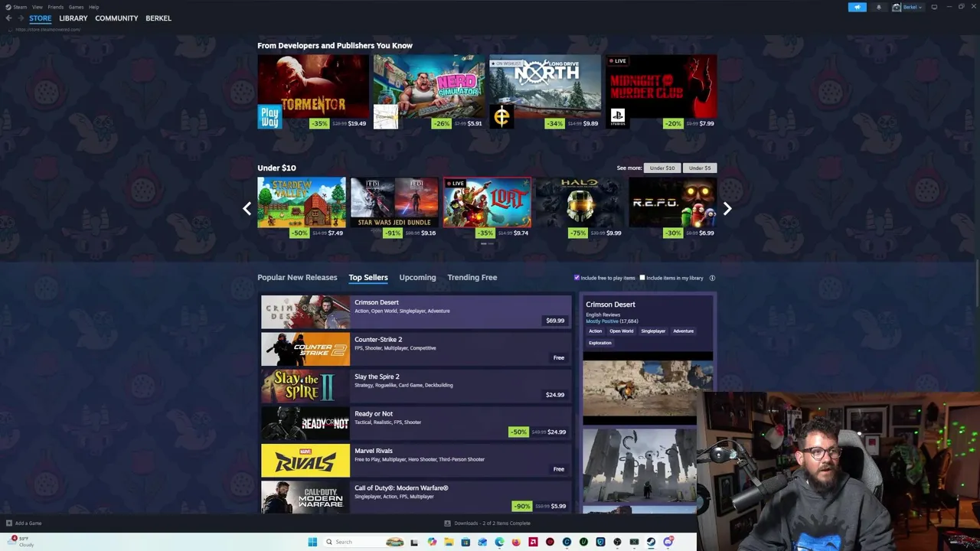Viewport: 980px width, 551px height.
Task: Open the BERKEL profile section
Action: (x=158, y=18)
